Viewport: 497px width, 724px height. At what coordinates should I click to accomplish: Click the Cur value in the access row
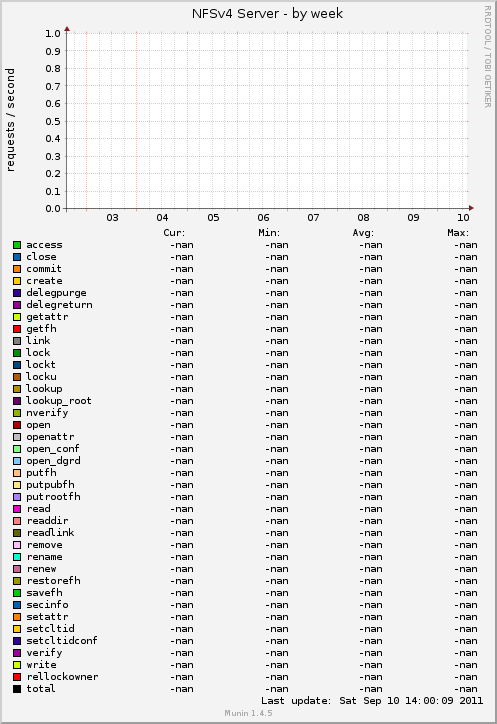click(182, 245)
